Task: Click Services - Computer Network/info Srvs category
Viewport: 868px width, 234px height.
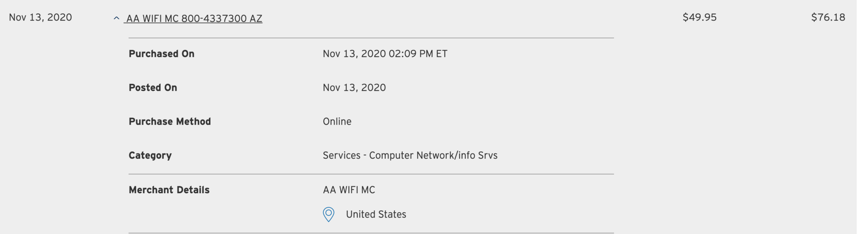Action: [x=410, y=155]
